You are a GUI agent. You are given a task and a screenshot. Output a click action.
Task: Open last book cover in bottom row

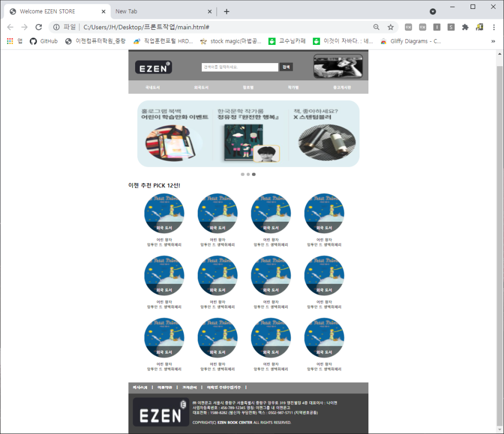click(325, 338)
